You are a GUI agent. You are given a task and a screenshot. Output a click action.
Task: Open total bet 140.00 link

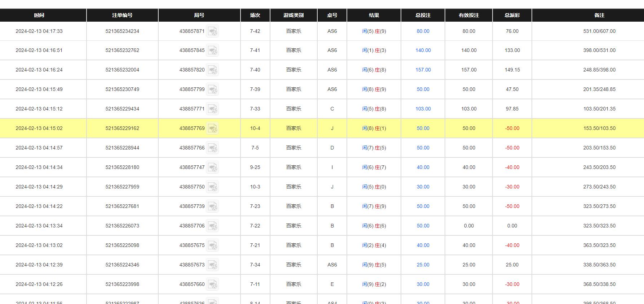click(x=423, y=50)
